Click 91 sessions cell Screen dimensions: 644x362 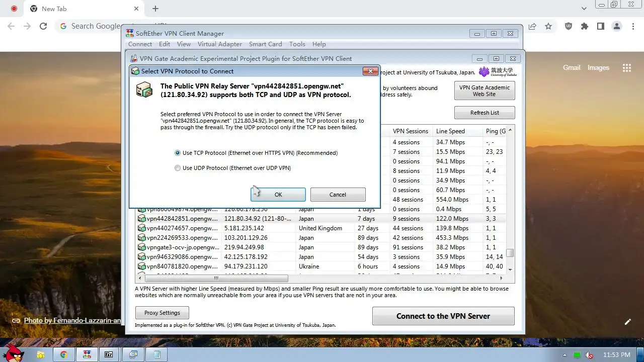(x=408, y=247)
